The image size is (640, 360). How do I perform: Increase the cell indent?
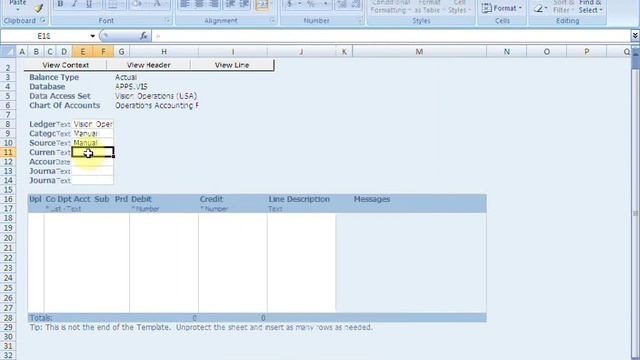click(244, 4)
